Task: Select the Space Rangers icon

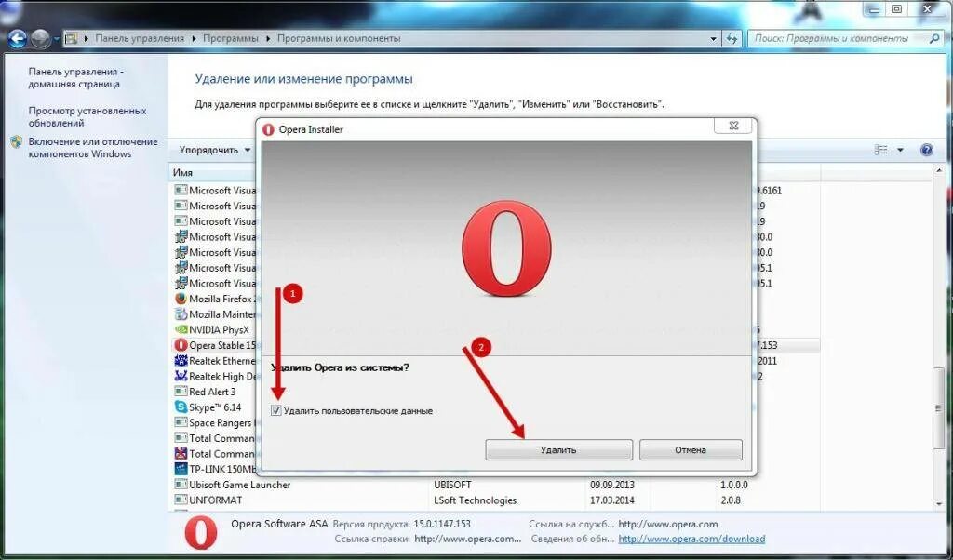Action: point(181,422)
